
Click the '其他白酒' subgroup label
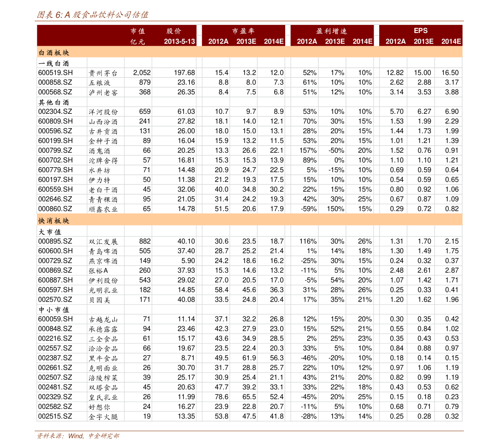pos(54,102)
